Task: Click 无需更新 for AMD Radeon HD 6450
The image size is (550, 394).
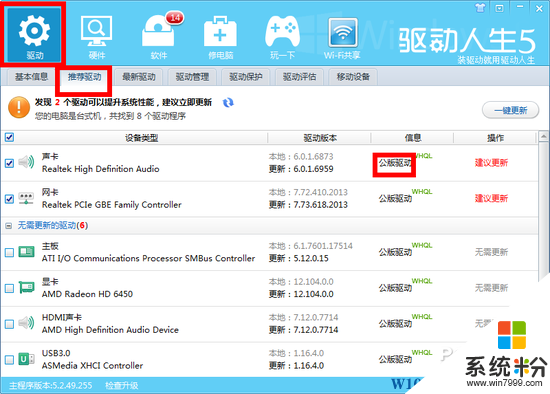Action: point(491,288)
